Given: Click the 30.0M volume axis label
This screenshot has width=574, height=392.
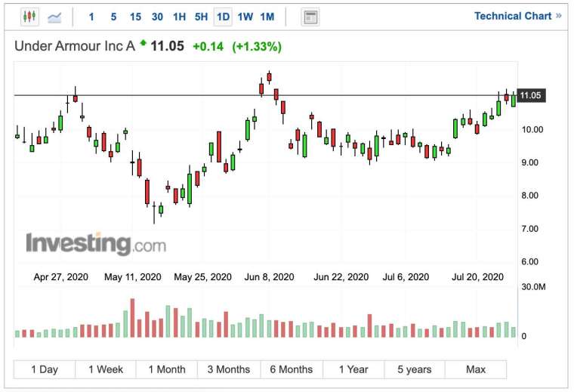Looking at the screenshot, I should click(533, 286).
